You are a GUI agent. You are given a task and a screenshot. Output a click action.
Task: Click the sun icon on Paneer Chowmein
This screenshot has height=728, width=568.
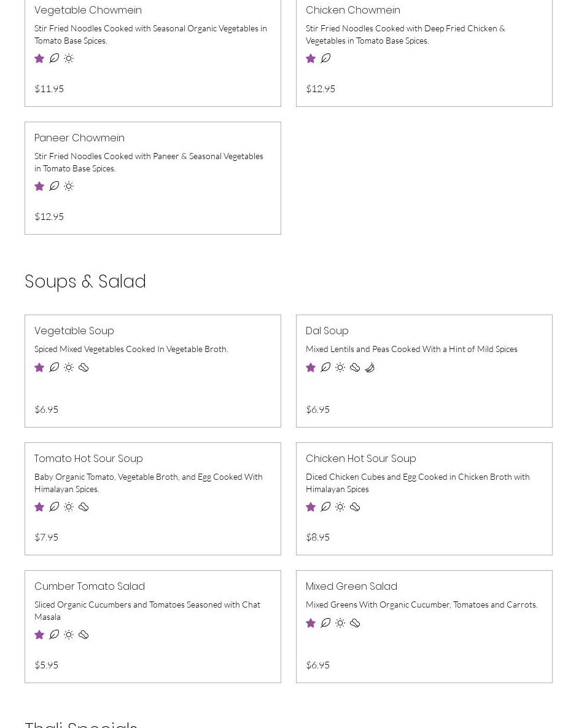point(69,186)
